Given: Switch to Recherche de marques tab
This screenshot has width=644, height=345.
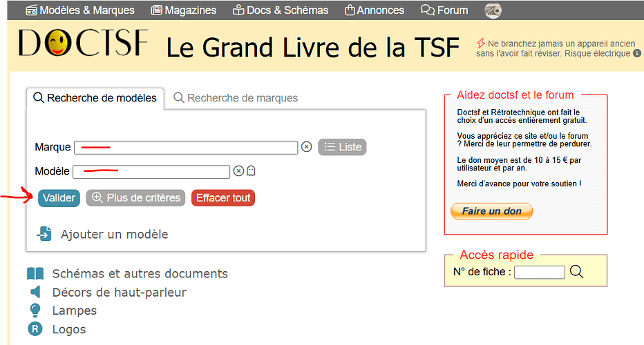Looking at the screenshot, I should click(236, 98).
